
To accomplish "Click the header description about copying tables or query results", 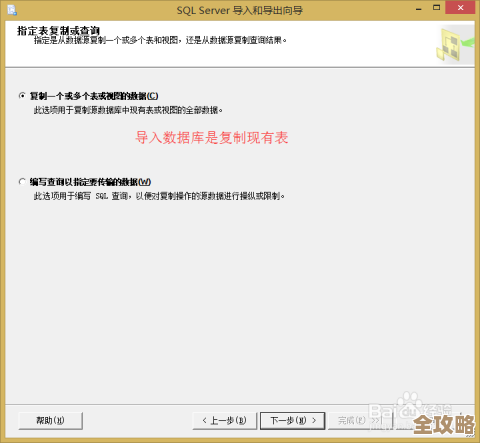I will click(160, 41).
